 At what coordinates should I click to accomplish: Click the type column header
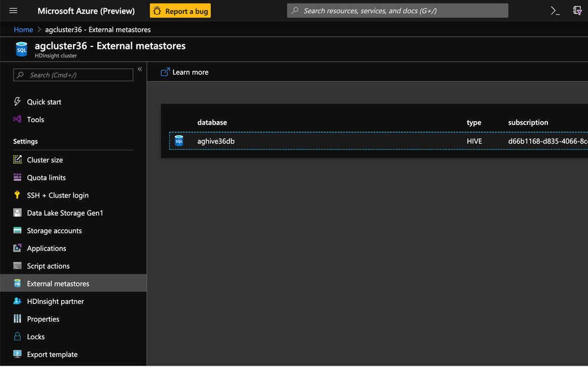tap(474, 122)
